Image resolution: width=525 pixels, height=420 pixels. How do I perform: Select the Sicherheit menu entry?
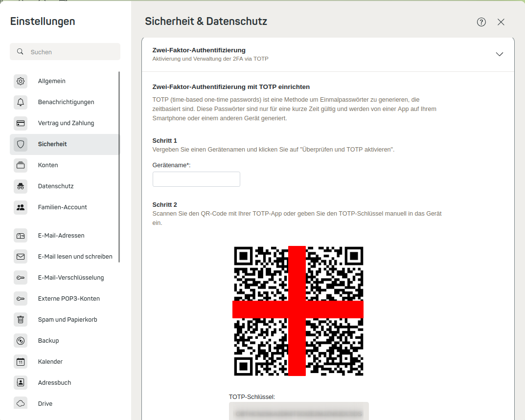pyautogui.click(x=65, y=144)
